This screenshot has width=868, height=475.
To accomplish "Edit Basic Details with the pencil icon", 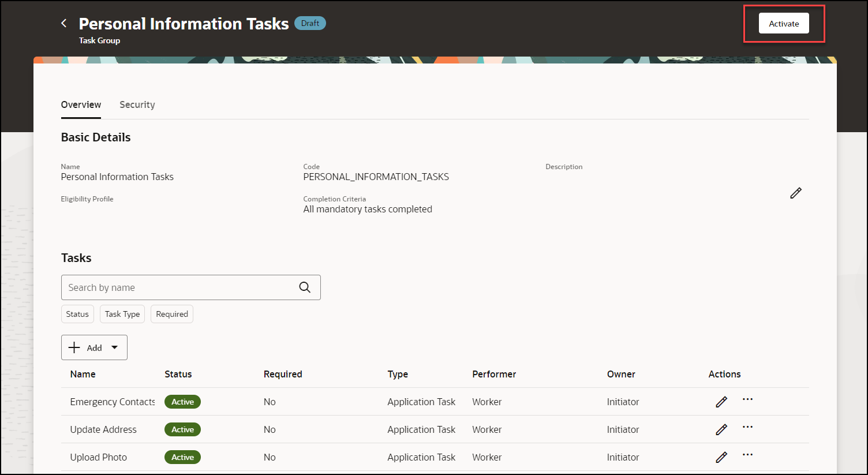I will pyautogui.click(x=796, y=193).
